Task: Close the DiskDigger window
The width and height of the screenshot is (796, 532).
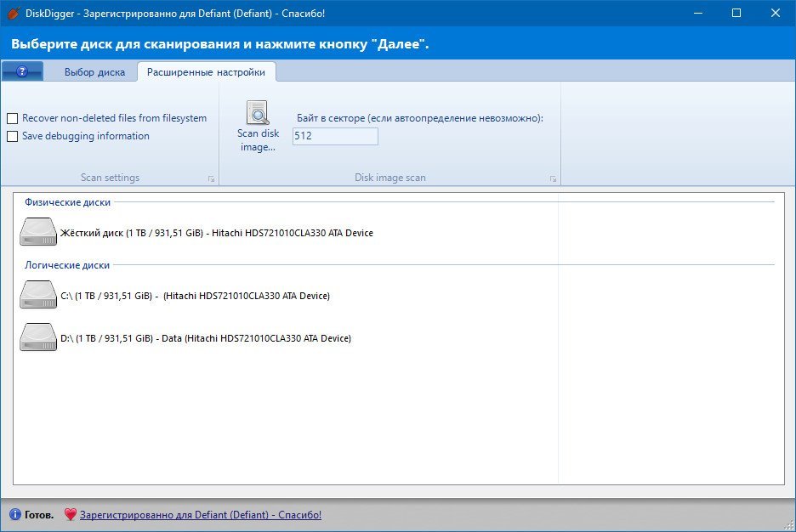Action: [x=776, y=14]
